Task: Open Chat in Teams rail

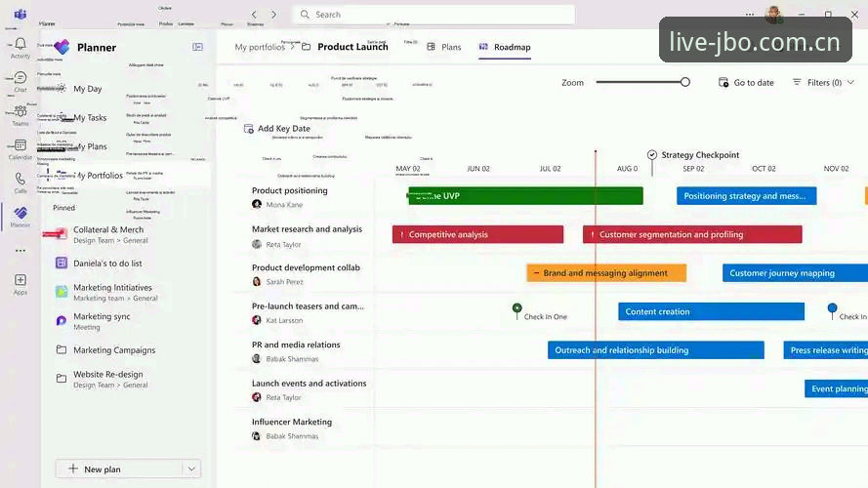Action: coord(21,82)
